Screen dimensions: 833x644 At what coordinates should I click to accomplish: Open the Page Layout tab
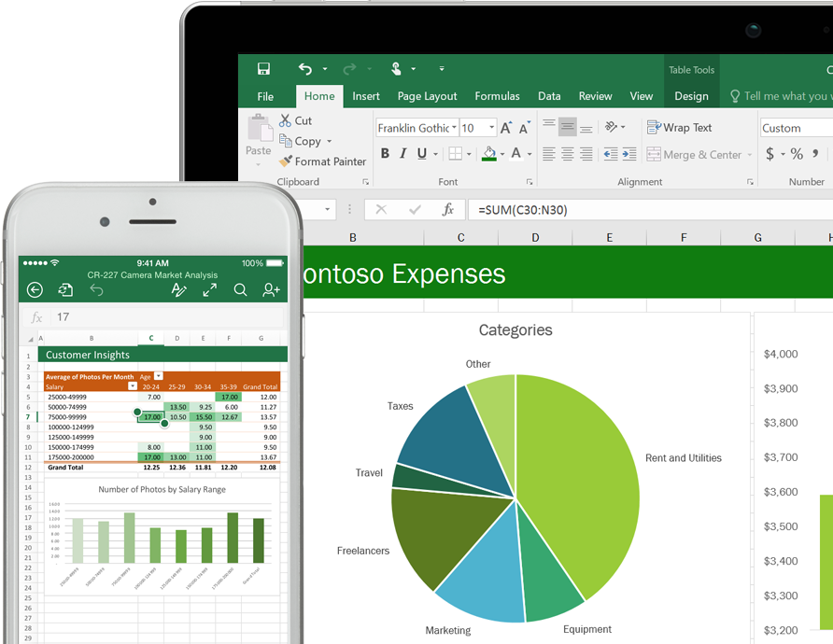(427, 96)
